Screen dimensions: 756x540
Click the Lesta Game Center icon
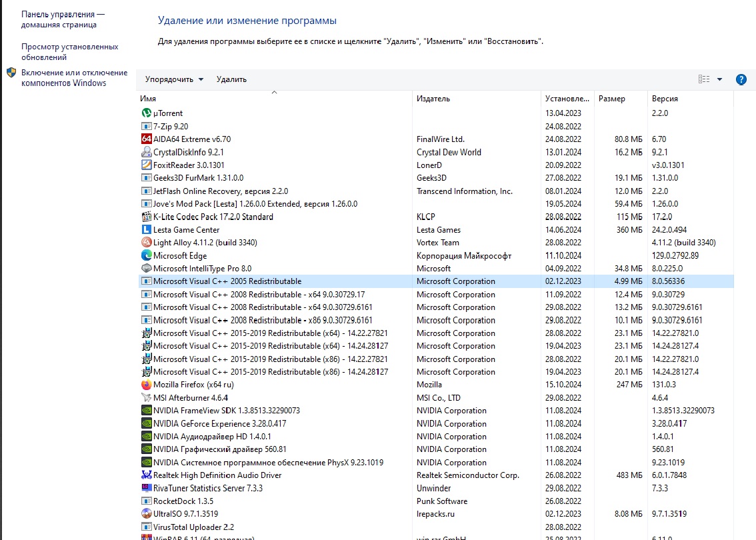pyautogui.click(x=147, y=230)
